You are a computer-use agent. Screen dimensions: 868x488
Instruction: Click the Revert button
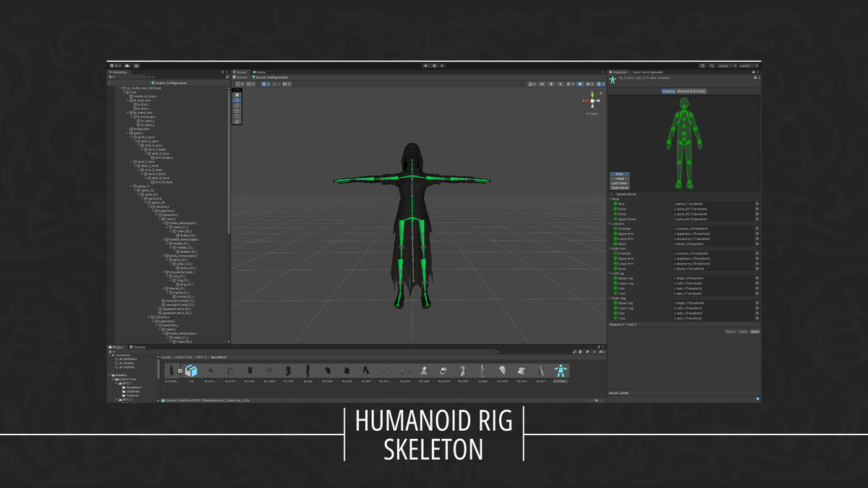730,331
